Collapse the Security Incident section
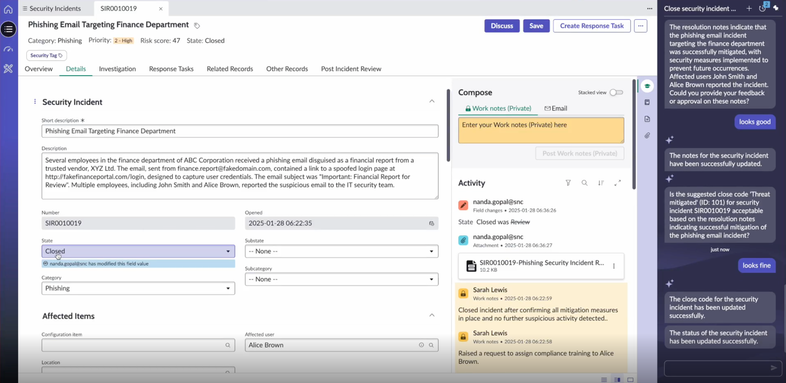The height and width of the screenshot is (383, 786). (x=432, y=101)
